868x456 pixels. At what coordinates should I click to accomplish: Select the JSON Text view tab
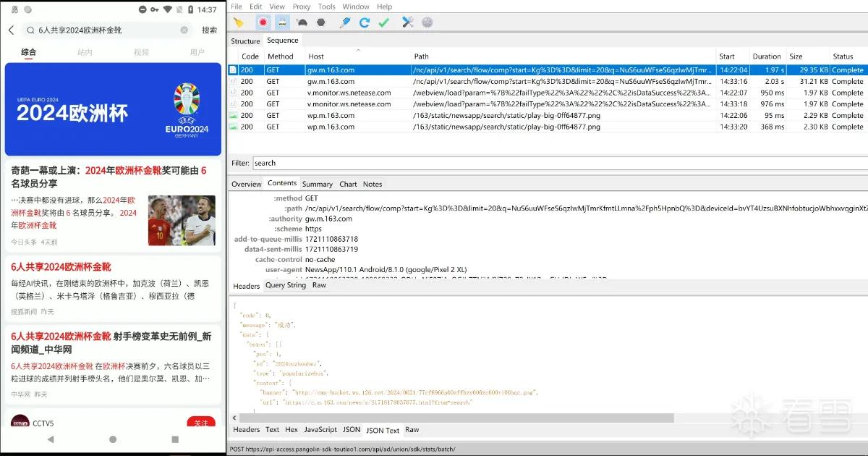[x=383, y=430]
